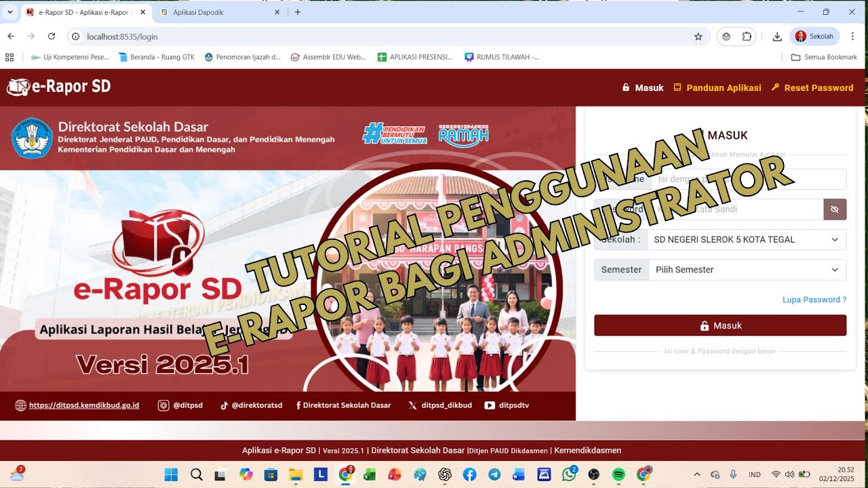Open File Explorer from the taskbar
This screenshot has height=488, width=868.
point(296,474)
